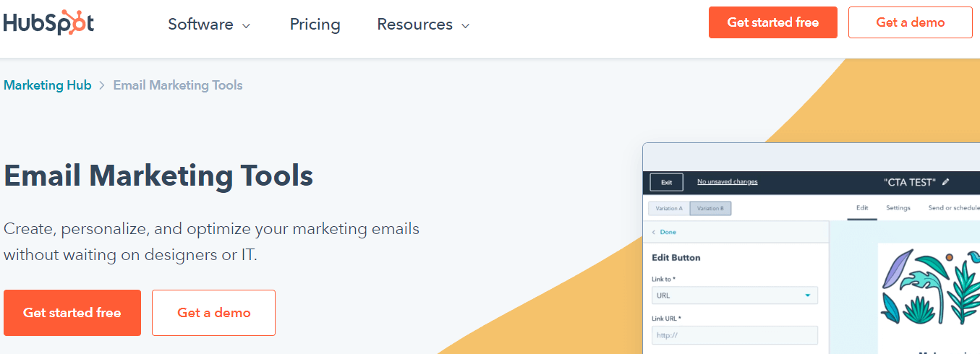The width and height of the screenshot is (980, 354).
Task: Open the Send or schedule tab
Action: 953,208
